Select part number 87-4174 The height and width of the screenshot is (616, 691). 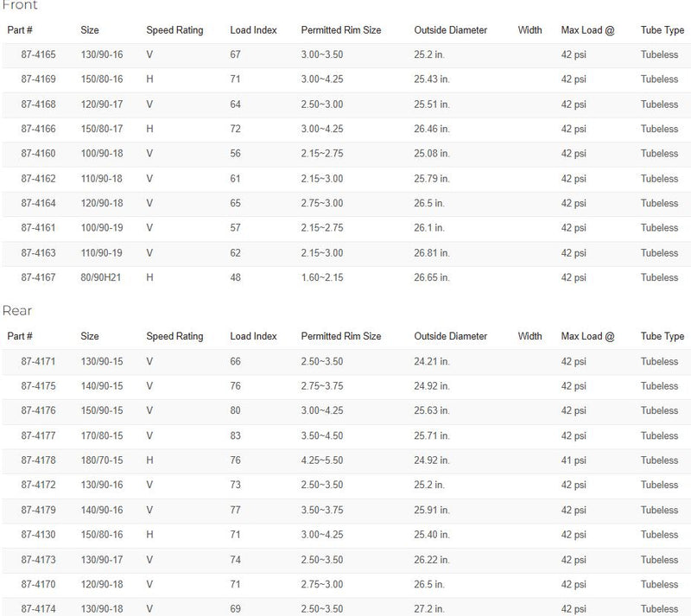click(x=39, y=610)
